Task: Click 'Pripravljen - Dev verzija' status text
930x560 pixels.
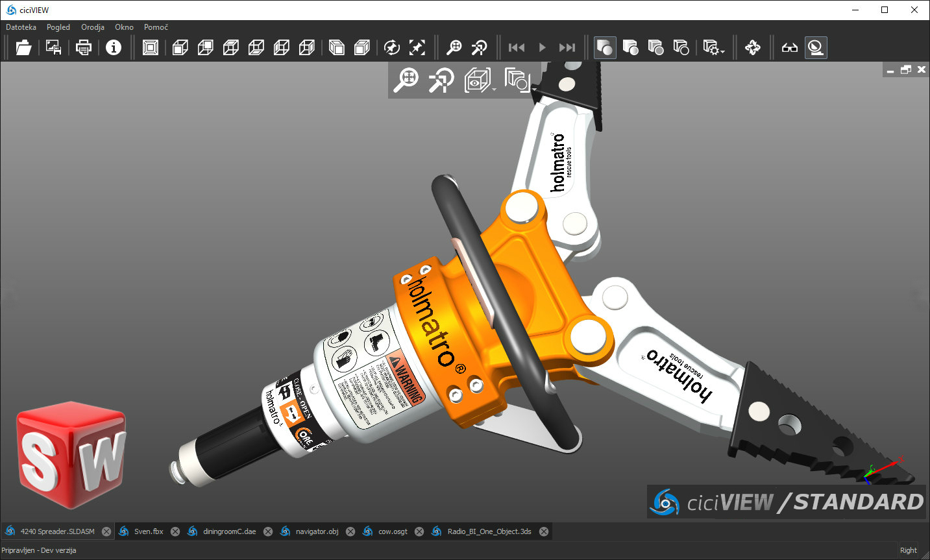Action: coord(39,550)
